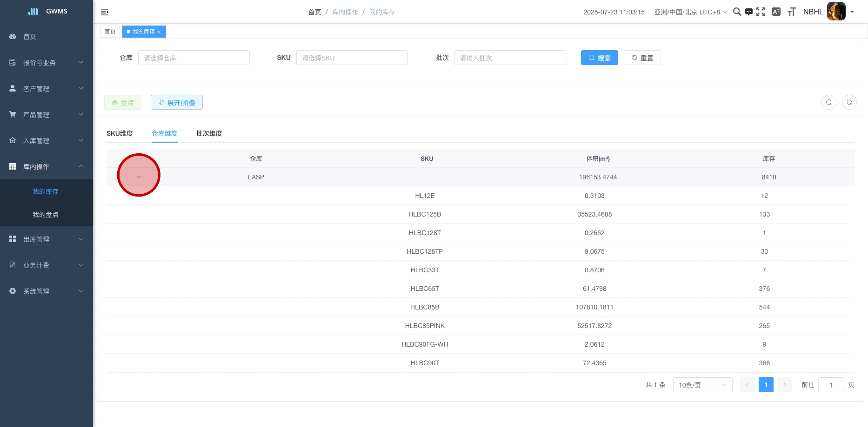Collapse the LASP warehouse row
Viewport: 868px width, 427px height.
tap(139, 177)
